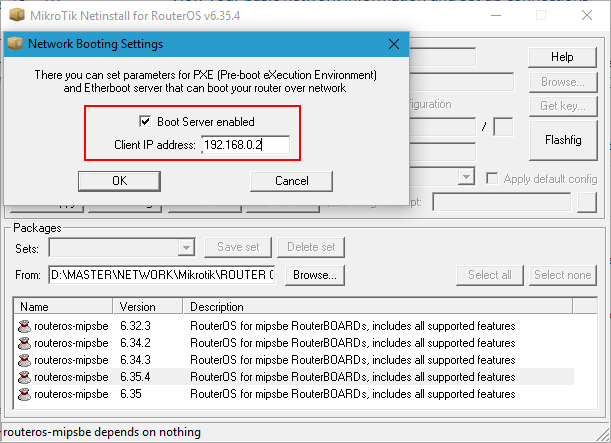Click the routeros-mipsbe 6.35 package icon

click(24, 394)
